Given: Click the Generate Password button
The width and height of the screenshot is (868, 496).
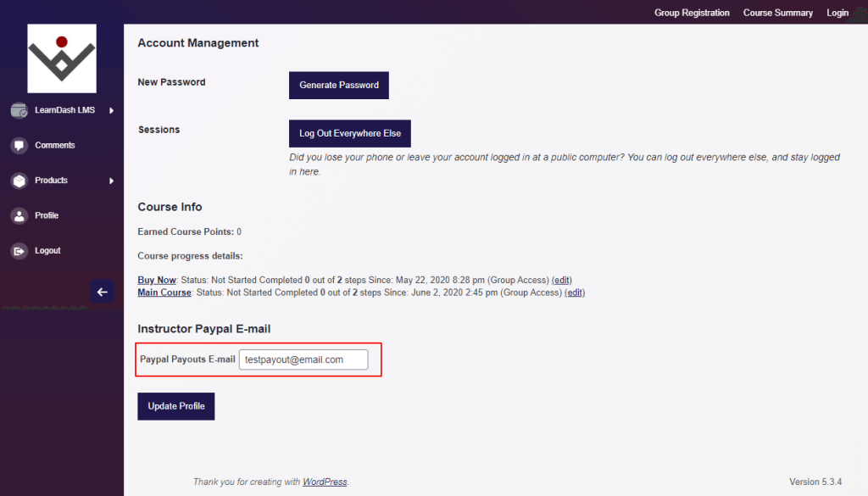Looking at the screenshot, I should (x=338, y=85).
